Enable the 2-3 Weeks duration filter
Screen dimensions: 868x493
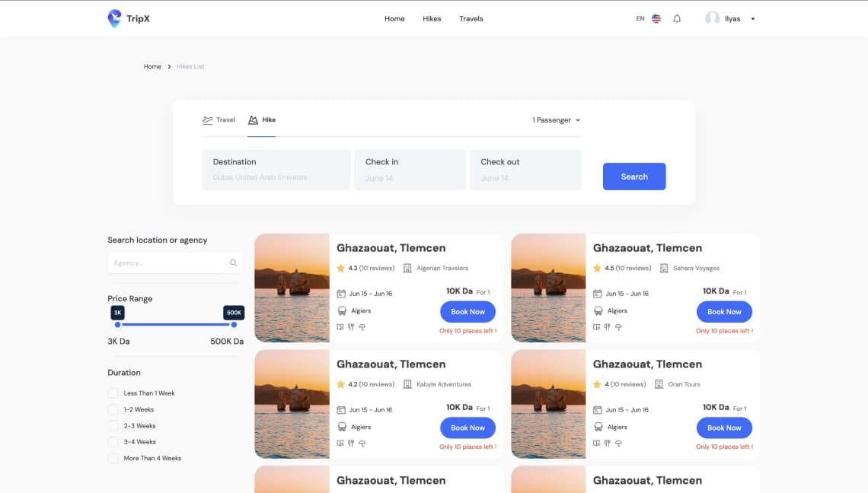(x=113, y=426)
